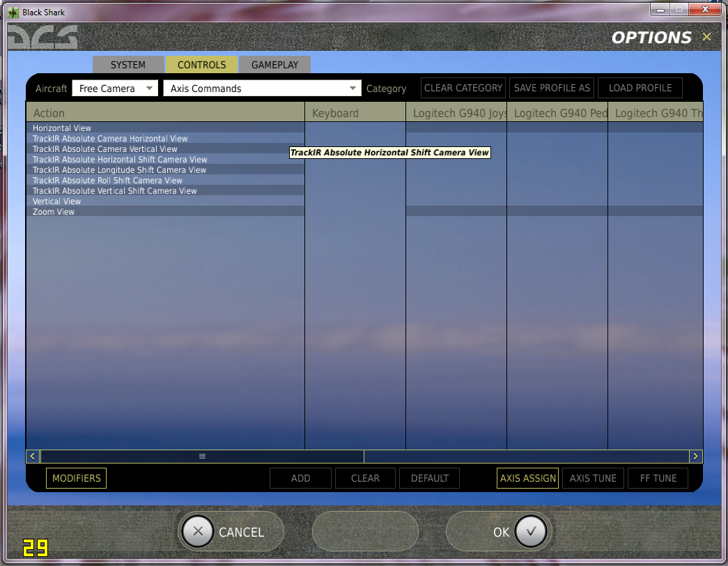
Task: Select TrackIR Absolute Camera Vertical View row
Action: click(165, 148)
